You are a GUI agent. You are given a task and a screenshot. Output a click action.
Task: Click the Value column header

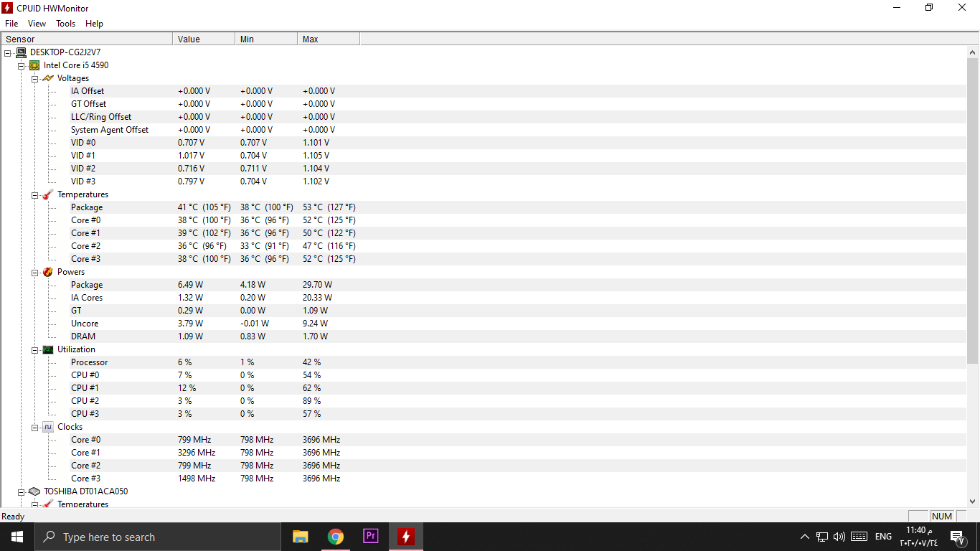pyautogui.click(x=204, y=39)
